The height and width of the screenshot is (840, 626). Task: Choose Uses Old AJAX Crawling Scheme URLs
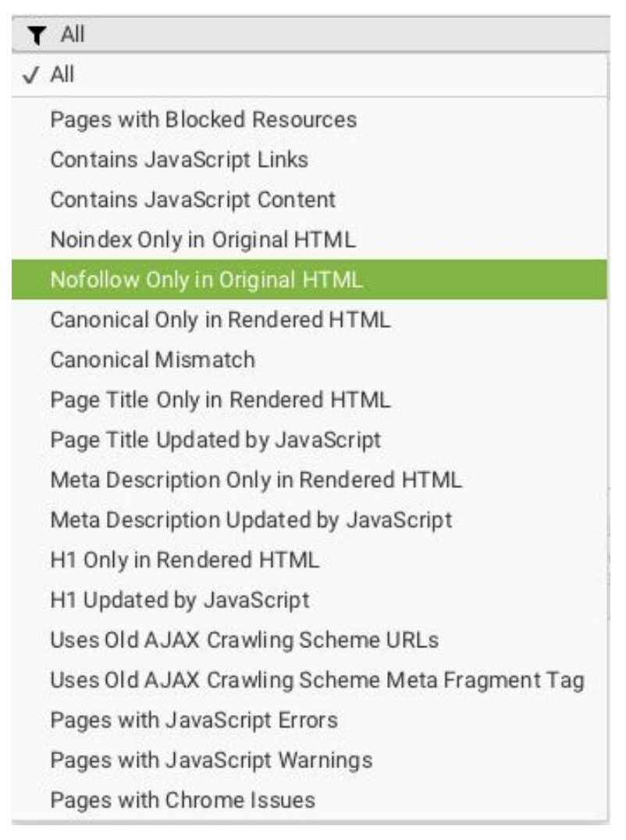click(310, 639)
